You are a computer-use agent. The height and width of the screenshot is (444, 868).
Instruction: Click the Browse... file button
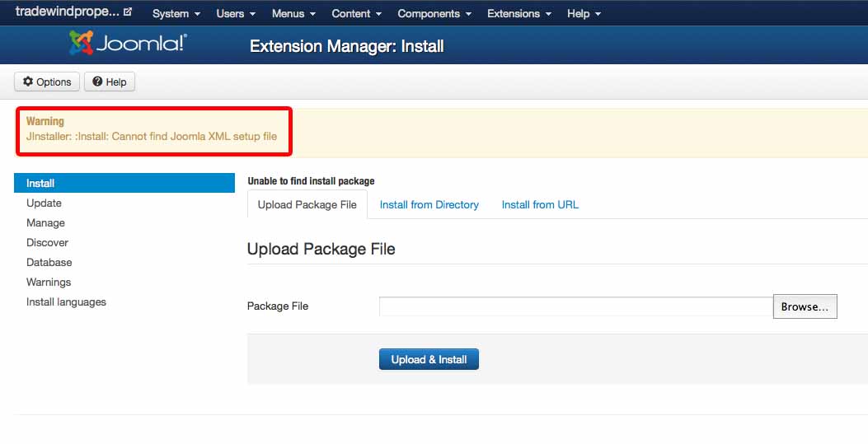(x=805, y=306)
